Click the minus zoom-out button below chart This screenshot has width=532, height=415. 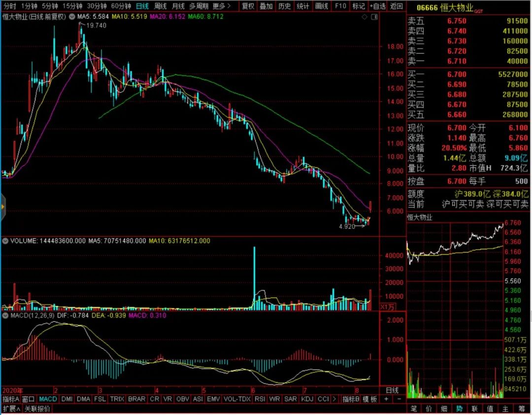399,399
